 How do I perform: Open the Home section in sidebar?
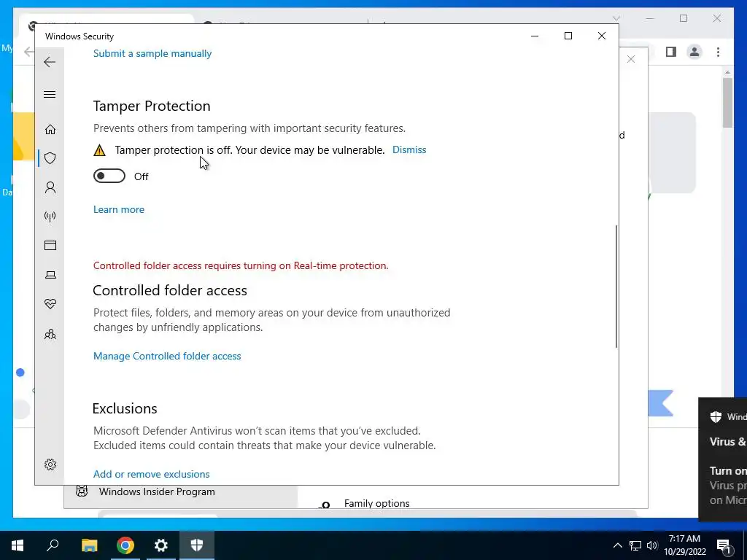tap(50, 130)
